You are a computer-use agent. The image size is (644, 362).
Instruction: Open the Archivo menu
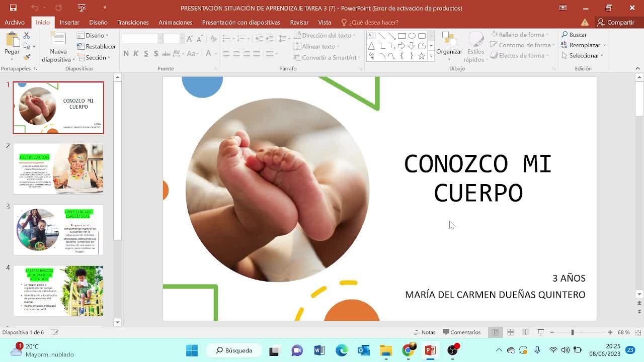(x=15, y=22)
